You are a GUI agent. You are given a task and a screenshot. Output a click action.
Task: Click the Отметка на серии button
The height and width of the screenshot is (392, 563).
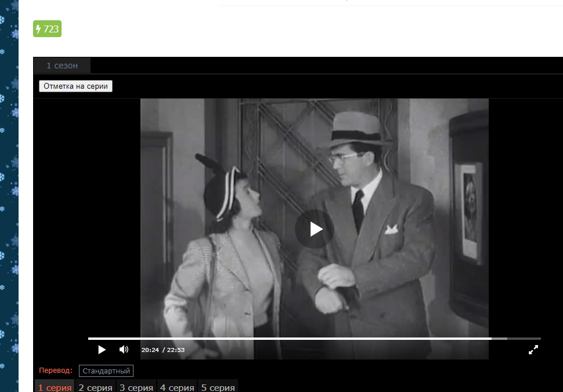[76, 86]
